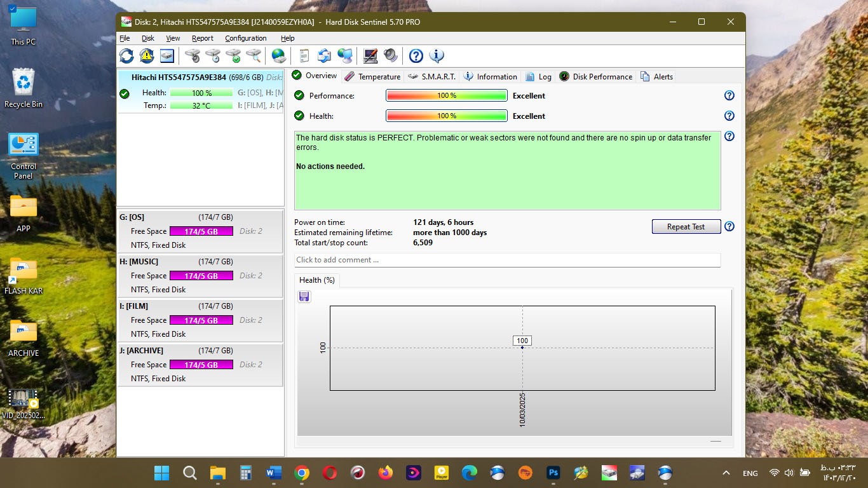The height and width of the screenshot is (488, 868).
Task: Switch to the Disk Performance tab
Action: [595, 76]
